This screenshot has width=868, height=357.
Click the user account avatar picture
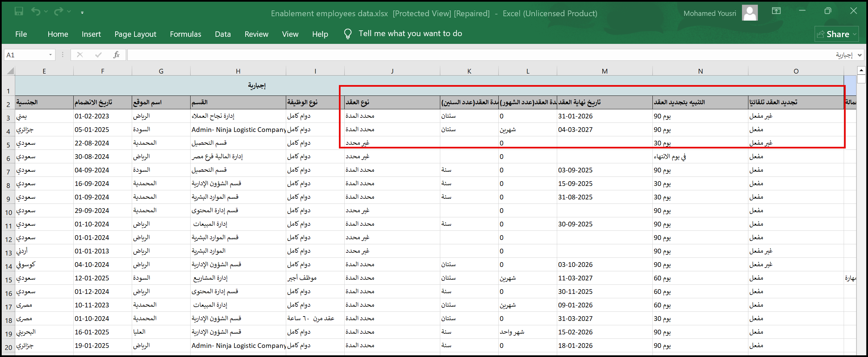[x=750, y=13]
